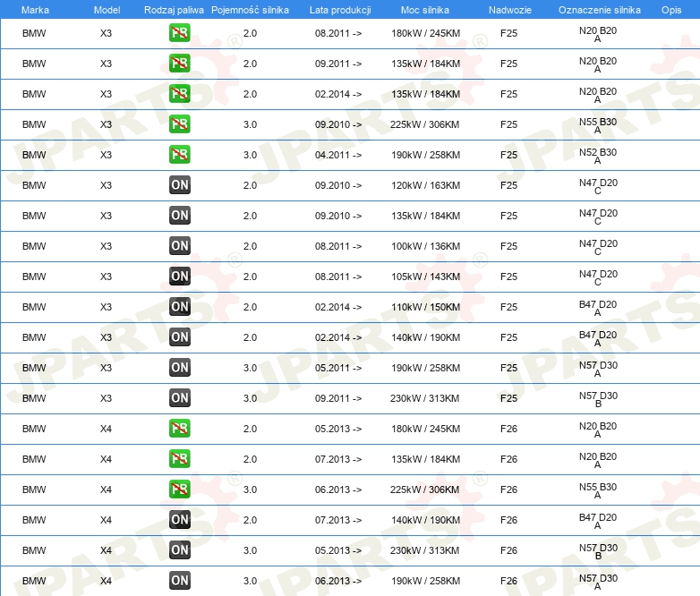Click the Pojemność silnika column header
700x596 pixels.
coord(250,10)
